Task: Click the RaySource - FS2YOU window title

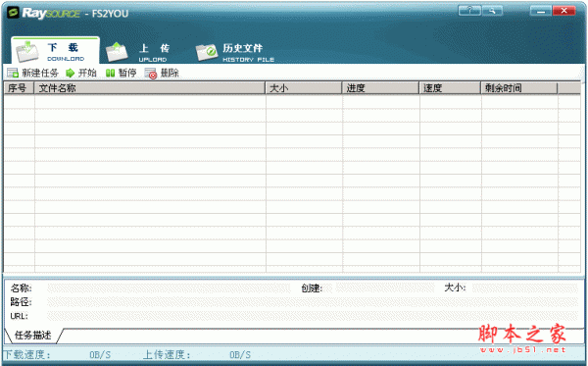Action: 75,13
